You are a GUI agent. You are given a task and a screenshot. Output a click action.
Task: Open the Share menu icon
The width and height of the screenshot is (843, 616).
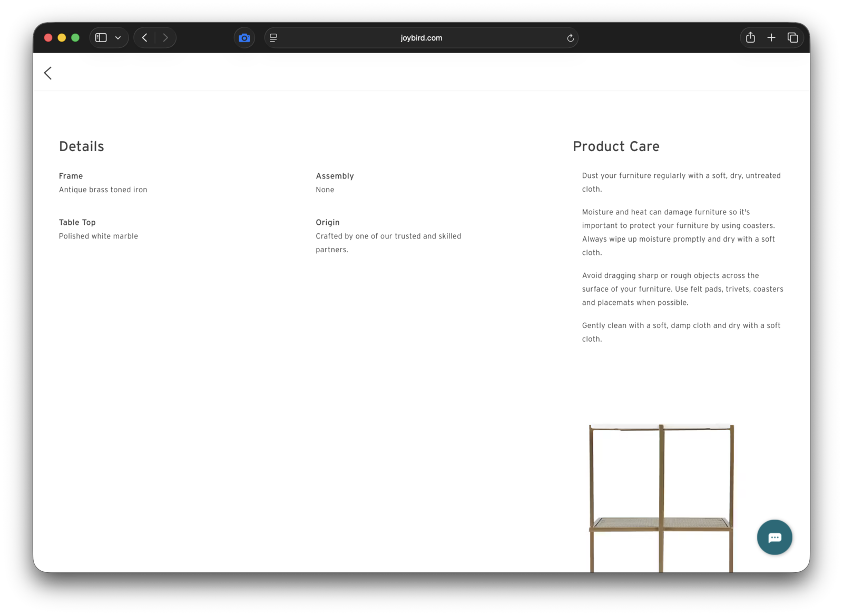pyautogui.click(x=750, y=38)
